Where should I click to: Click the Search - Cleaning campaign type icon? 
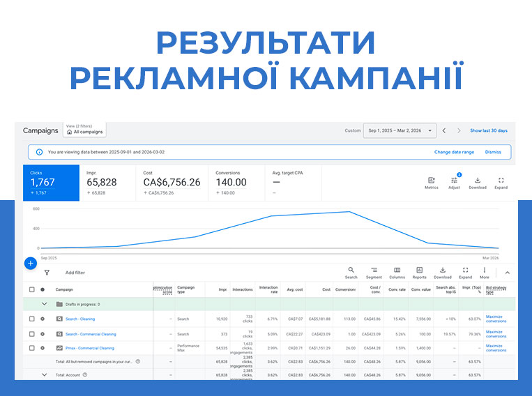point(59,319)
